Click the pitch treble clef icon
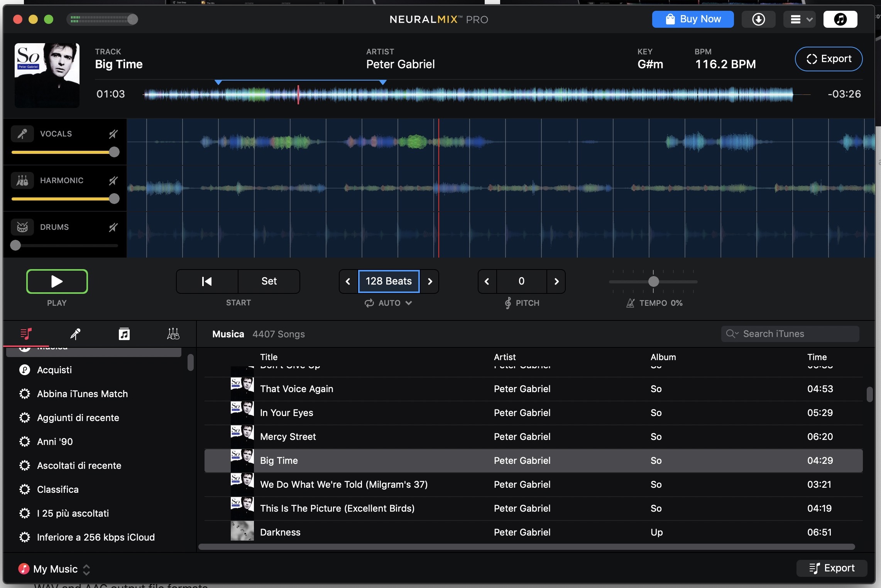 [x=508, y=303]
